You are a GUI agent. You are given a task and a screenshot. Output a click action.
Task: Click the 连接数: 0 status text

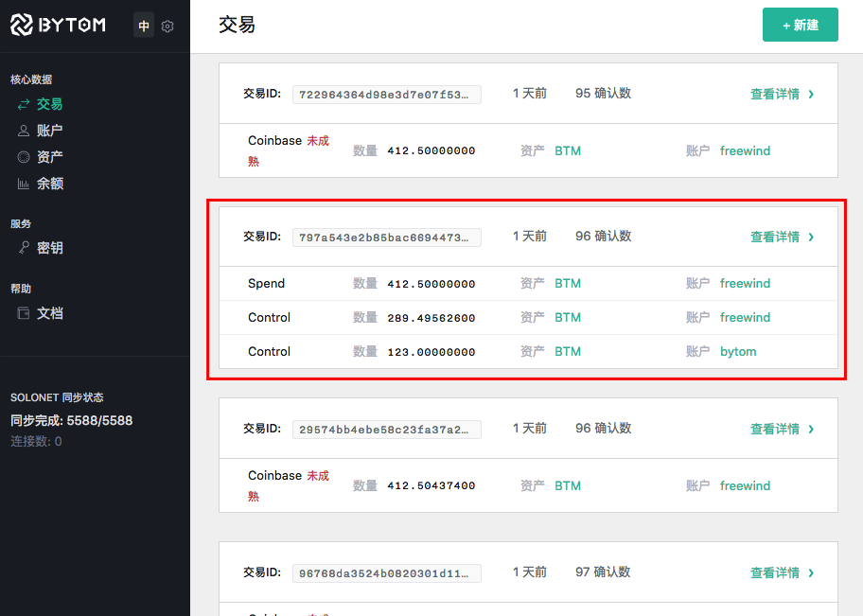coord(36,442)
